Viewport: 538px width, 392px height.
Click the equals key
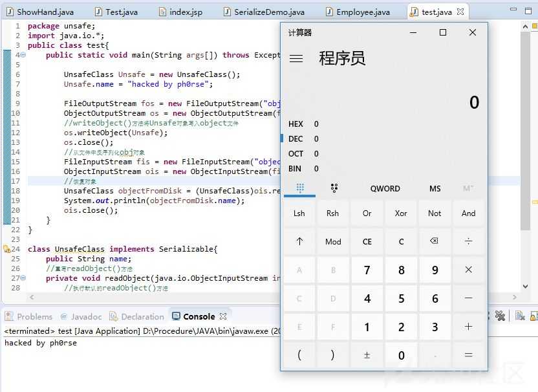click(468, 355)
